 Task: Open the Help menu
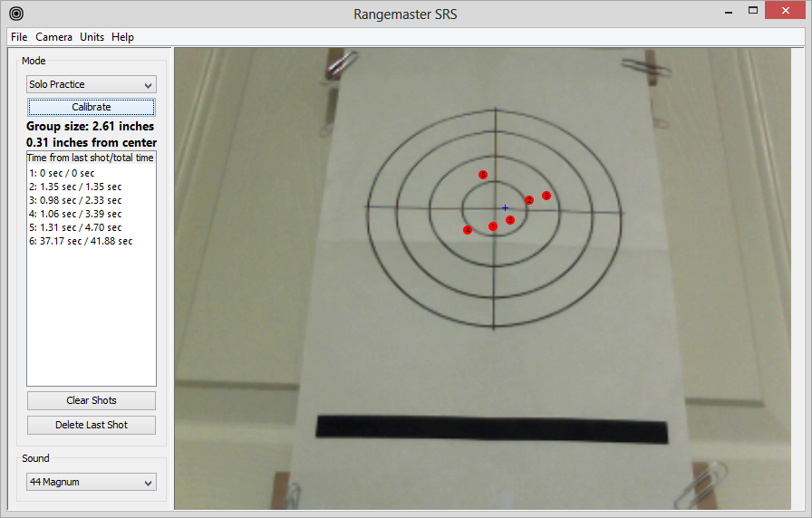point(122,37)
